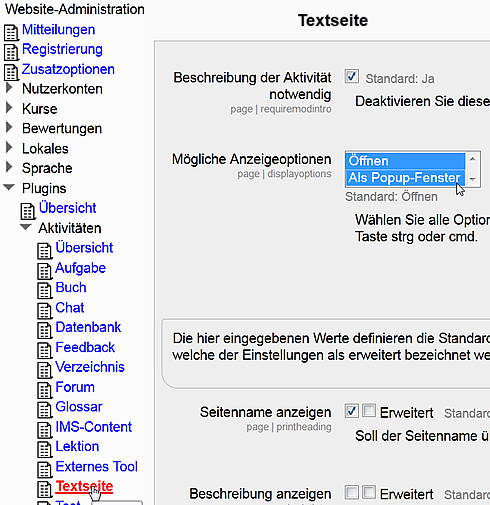The width and height of the screenshot is (490, 505).
Task: Open Verzeichnis settings link
Action: (x=90, y=367)
